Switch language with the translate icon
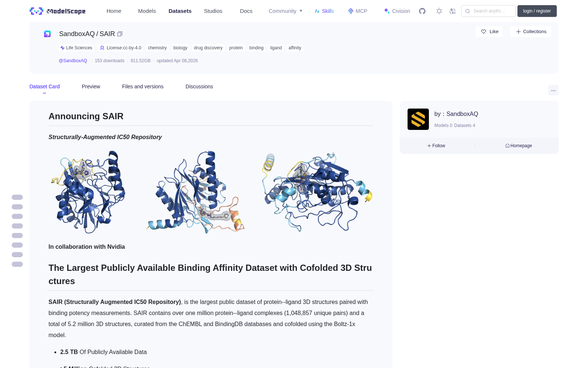Image resolution: width=588 pixels, height=368 pixels. point(452,11)
